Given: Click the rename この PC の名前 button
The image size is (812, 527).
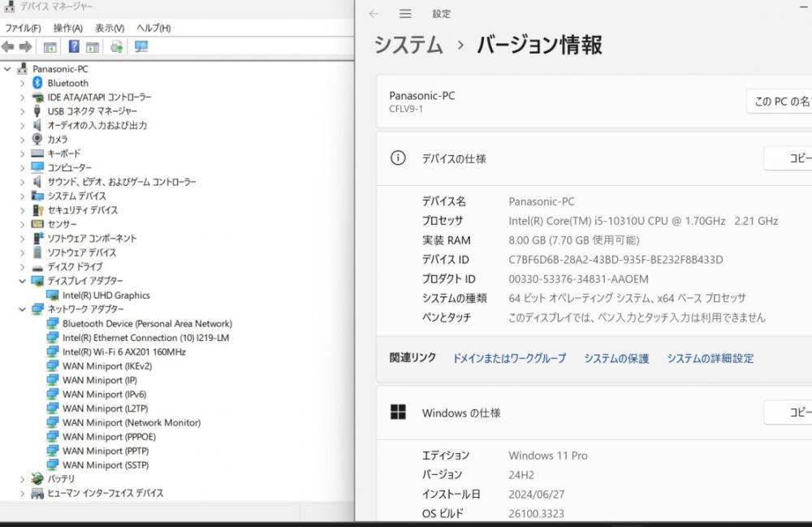Looking at the screenshot, I should (x=779, y=102).
